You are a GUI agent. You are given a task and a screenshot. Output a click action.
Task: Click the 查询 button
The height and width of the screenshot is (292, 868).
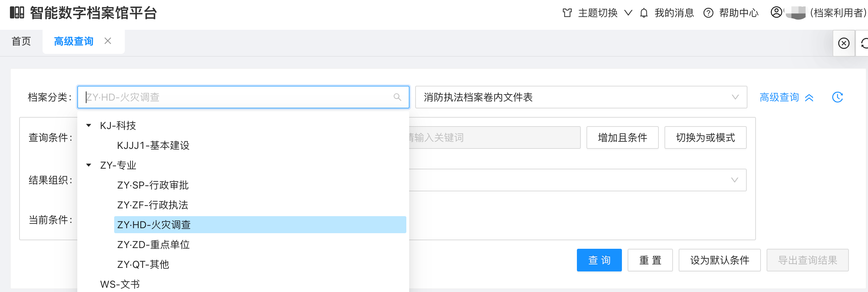click(599, 260)
